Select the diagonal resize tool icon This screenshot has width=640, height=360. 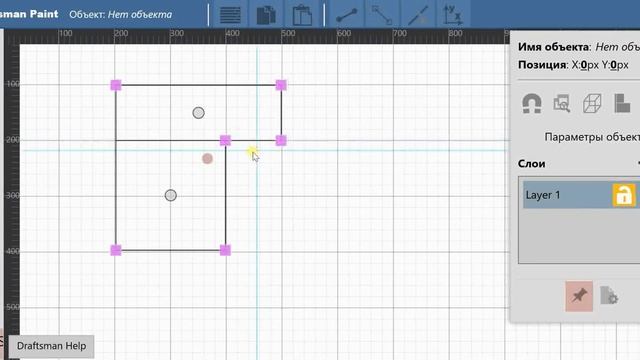tap(382, 15)
